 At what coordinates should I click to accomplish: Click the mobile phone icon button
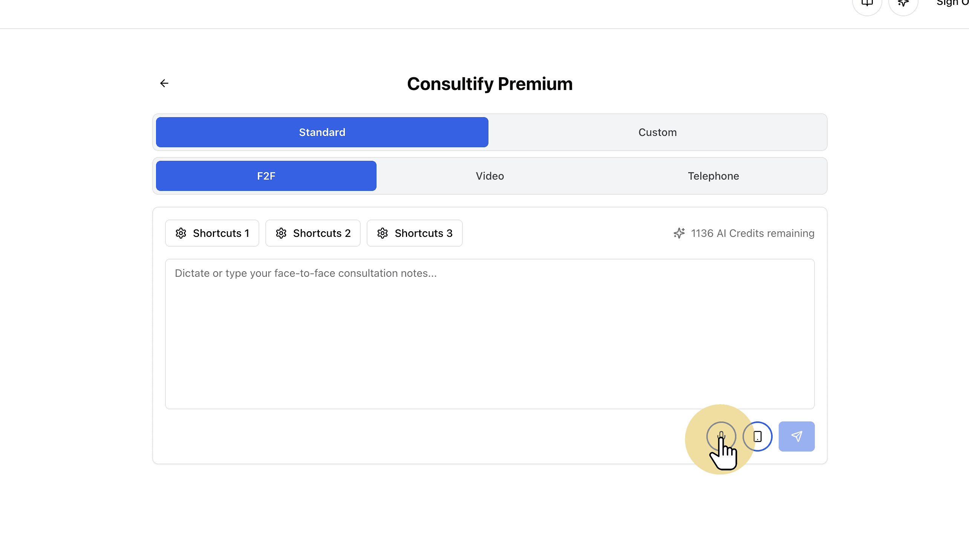(x=757, y=436)
